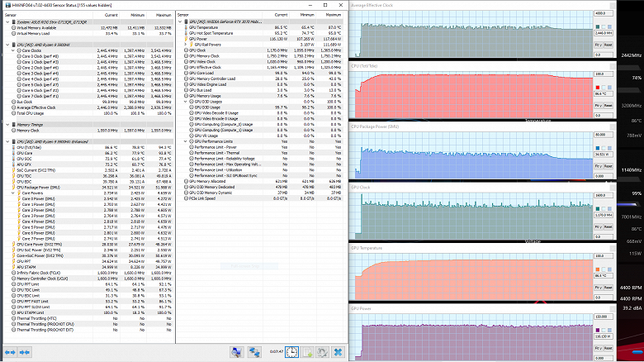Start logging with the document icon

pos(307,352)
